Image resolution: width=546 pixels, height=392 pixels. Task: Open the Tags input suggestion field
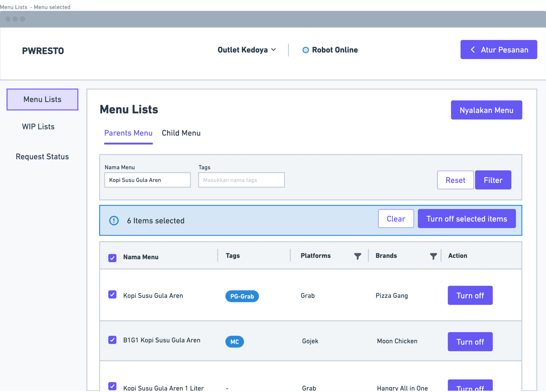tap(241, 180)
